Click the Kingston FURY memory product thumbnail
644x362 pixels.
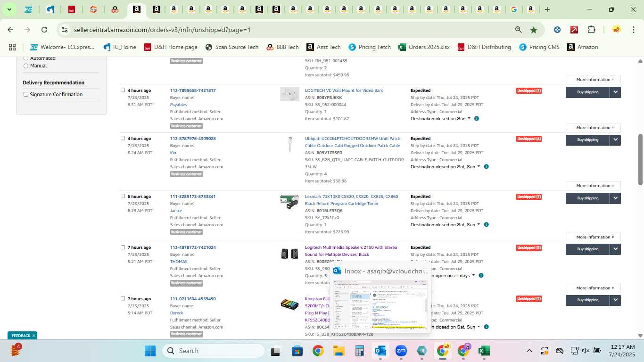pyautogui.click(x=289, y=304)
